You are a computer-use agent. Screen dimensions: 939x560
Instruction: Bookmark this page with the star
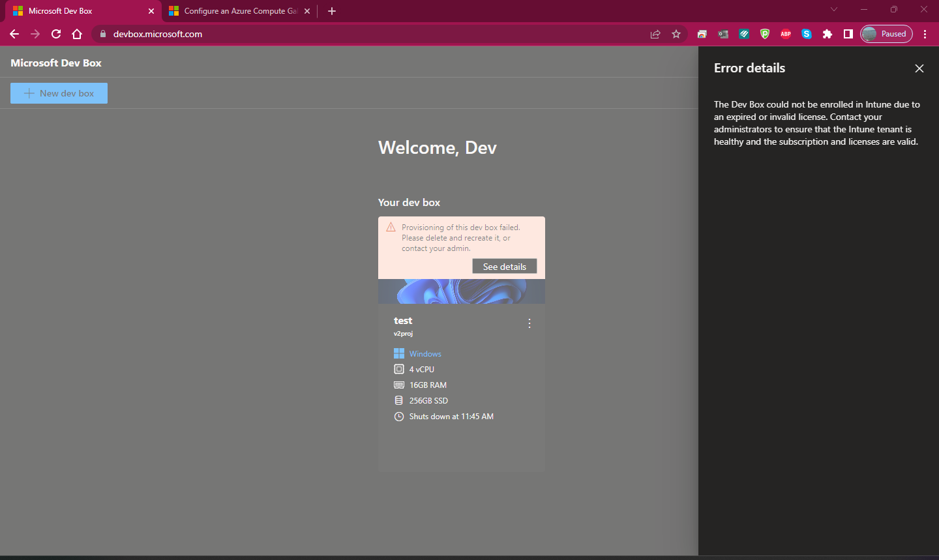point(676,34)
